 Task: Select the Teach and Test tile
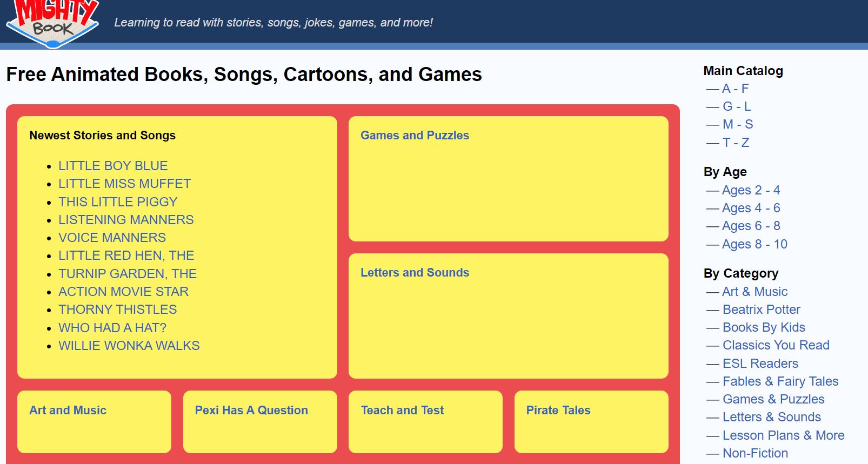402,411
